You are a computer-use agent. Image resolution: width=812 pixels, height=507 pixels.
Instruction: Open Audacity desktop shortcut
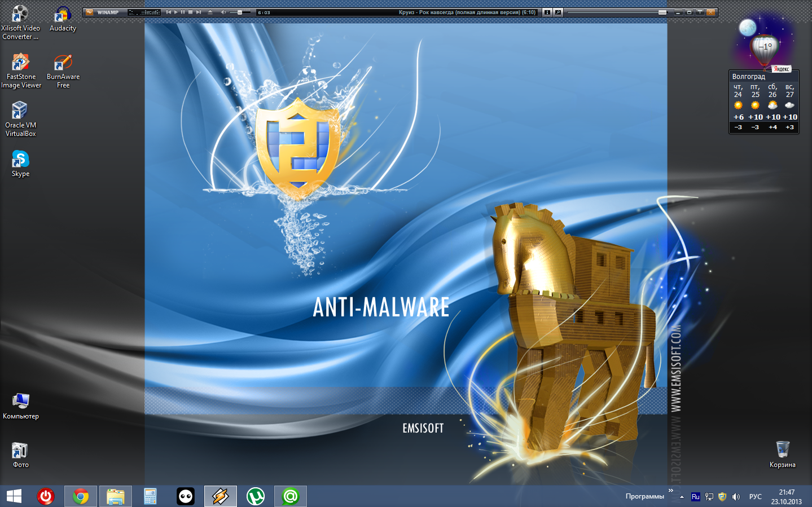[63, 19]
